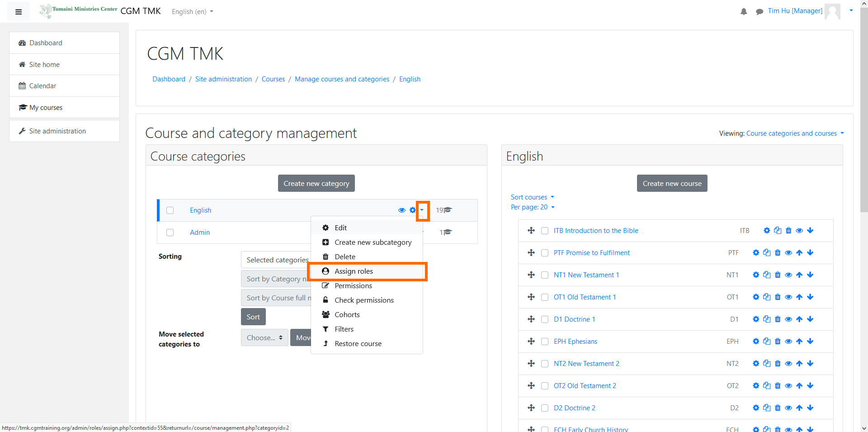Click Create new course button
868x432 pixels.
click(x=672, y=183)
